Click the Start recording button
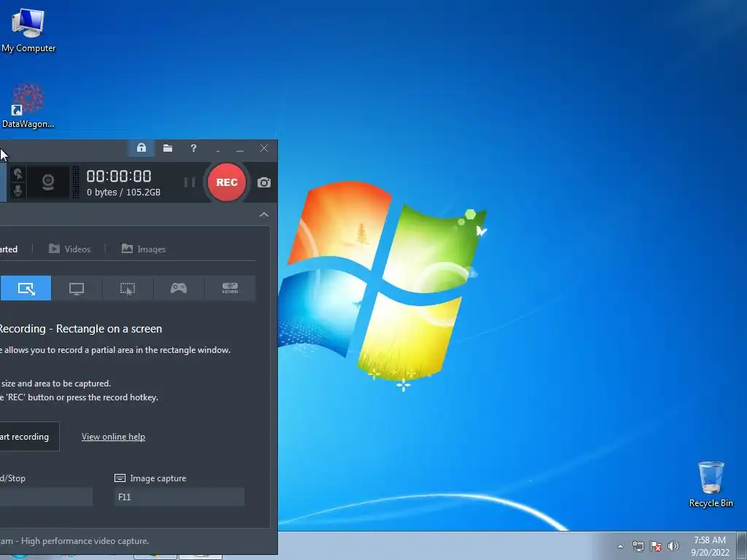The height and width of the screenshot is (560, 747). [x=29, y=436]
